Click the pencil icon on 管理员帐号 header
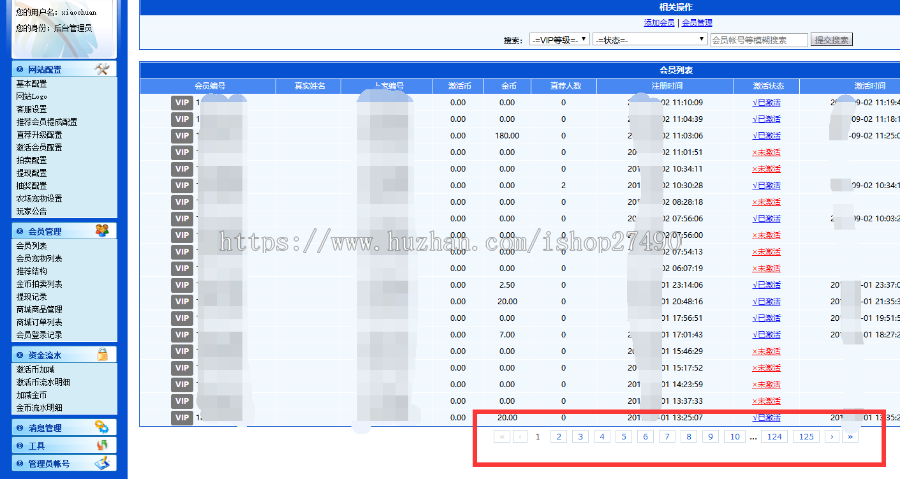 (x=102, y=463)
